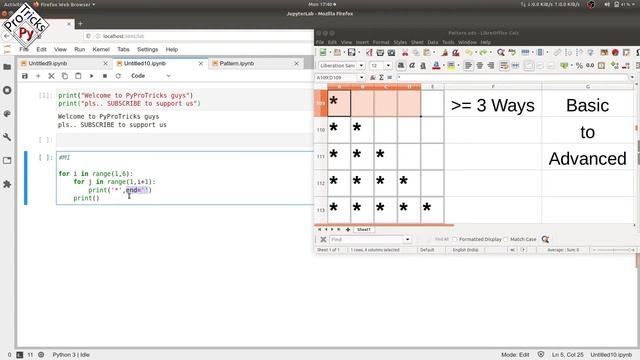Toggle the Formatted Display checkbox
Screen dimensions: 640x360
point(455,239)
